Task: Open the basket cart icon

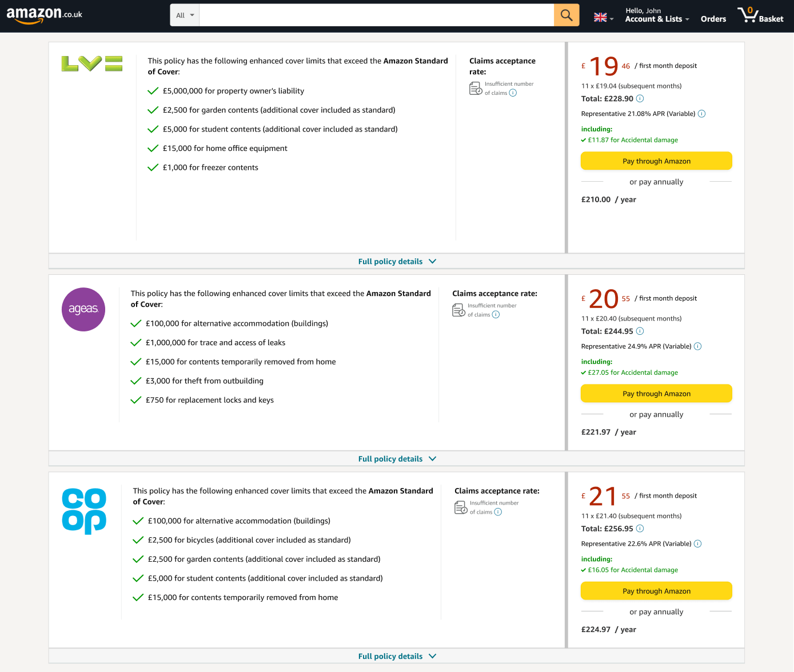Action: 760,15
